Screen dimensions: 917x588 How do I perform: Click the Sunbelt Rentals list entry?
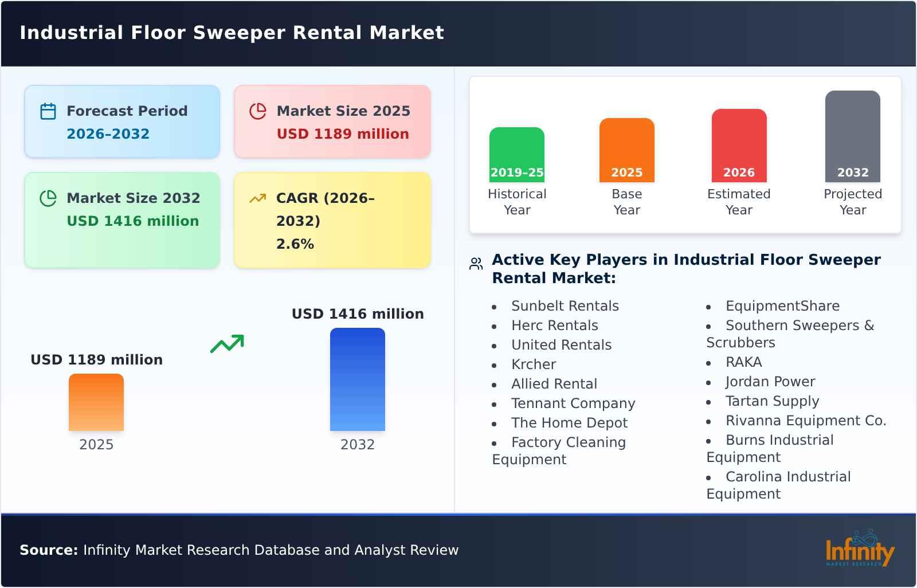pos(565,306)
